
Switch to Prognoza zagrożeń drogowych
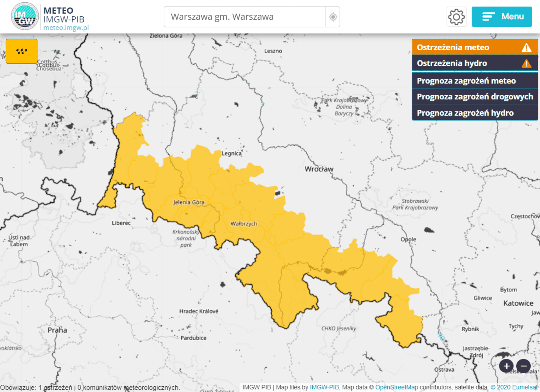pos(475,97)
